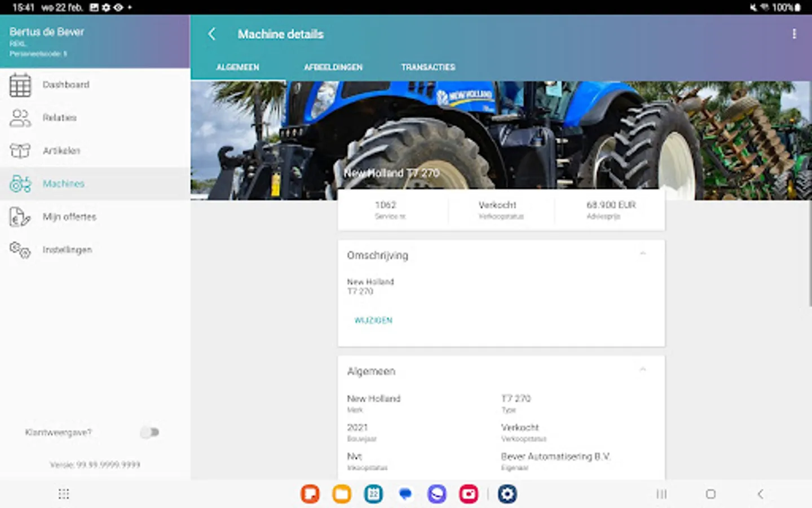Switch to the TRANSACTIES tab
Viewport: 812px width, 508px height.
428,67
